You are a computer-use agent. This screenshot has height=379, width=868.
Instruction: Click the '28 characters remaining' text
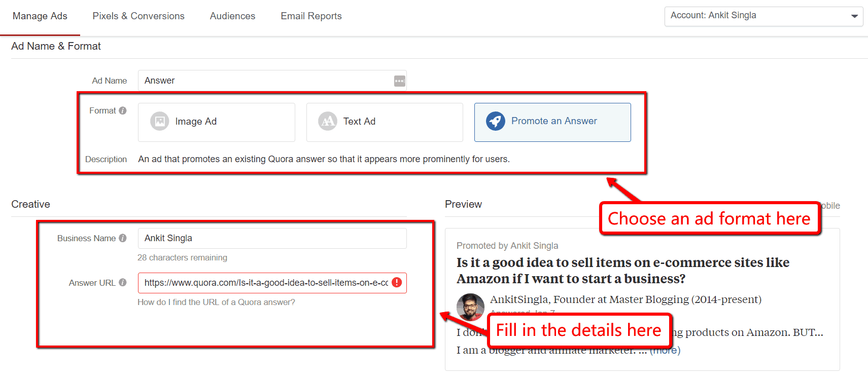tap(182, 257)
